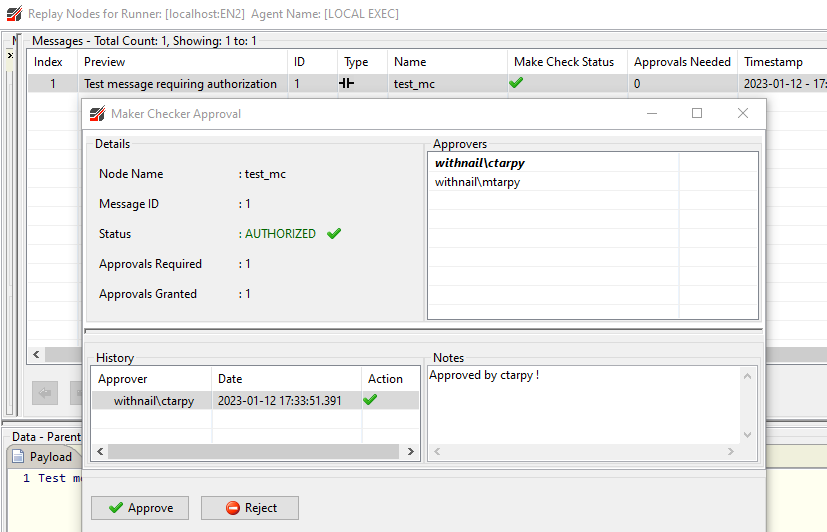Select approver withnail\mtarpy in Approvers list

(477, 182)
